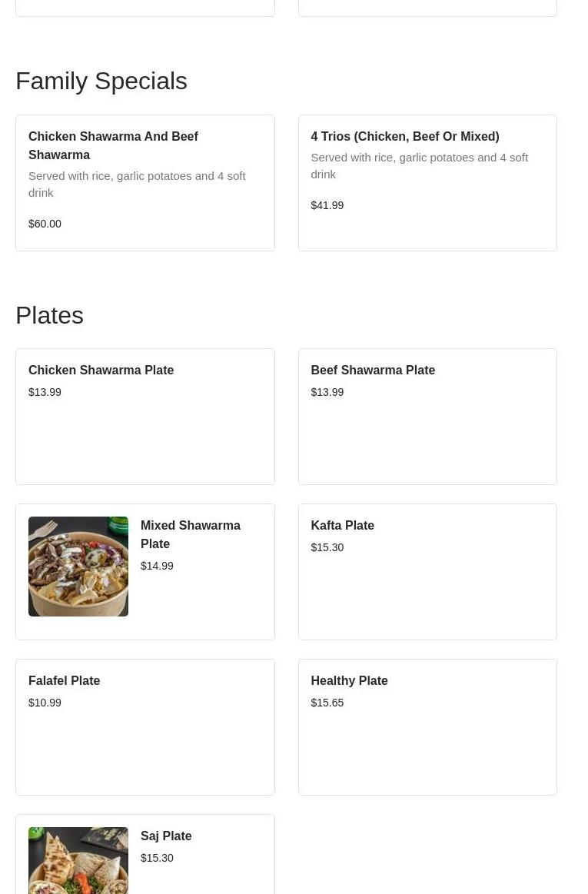Image resolution: width=588 pixels, height=894 pixels.
Task: Click the Family Specials section heading
Action: (x=101, y=81)
